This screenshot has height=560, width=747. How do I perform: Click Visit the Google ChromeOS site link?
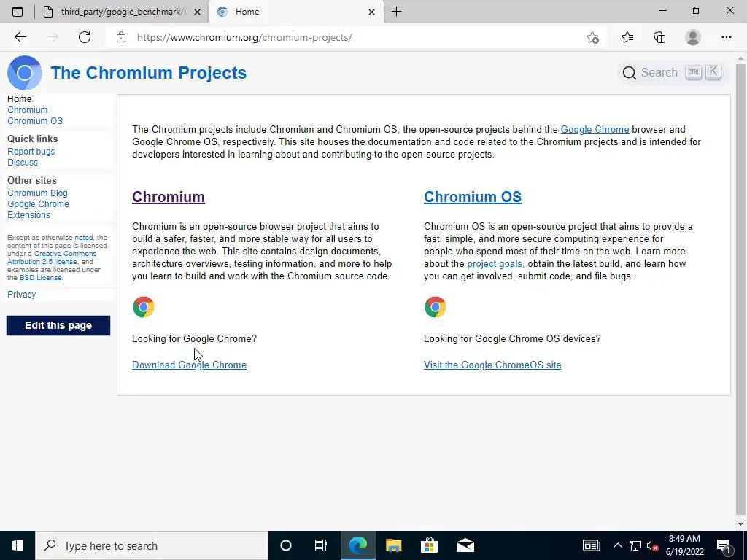pyautogui.click(x=492, y=365)
